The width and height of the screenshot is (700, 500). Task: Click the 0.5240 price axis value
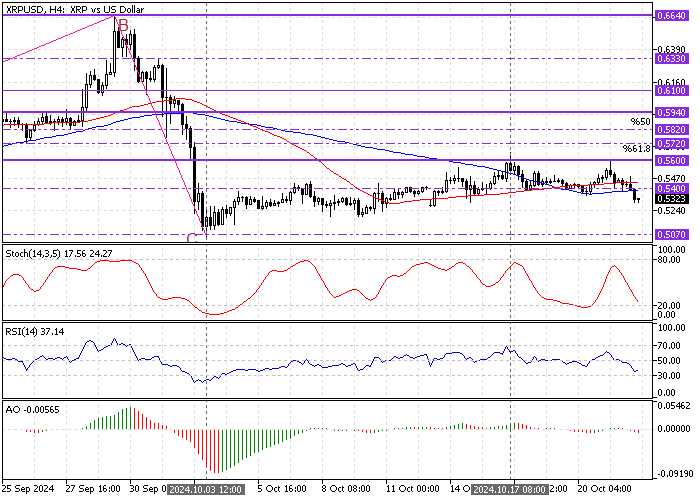[x=673, y=211]
